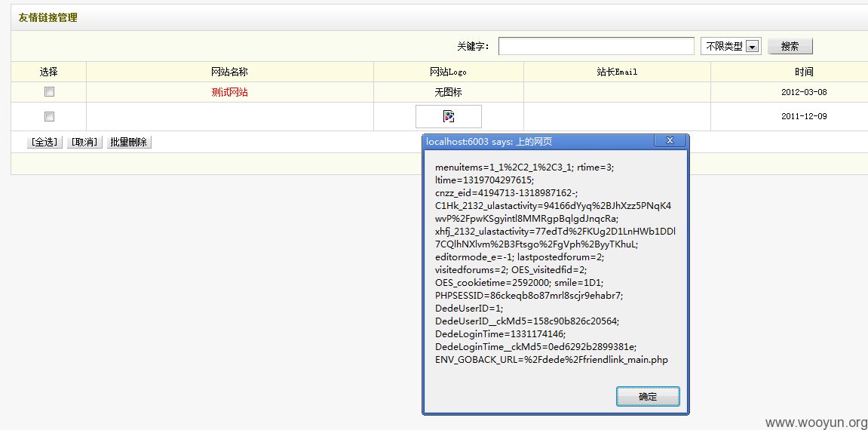Focus the 关键字 keyword search field
Viewport: 868px width, 430px height.
click(597, 47)
